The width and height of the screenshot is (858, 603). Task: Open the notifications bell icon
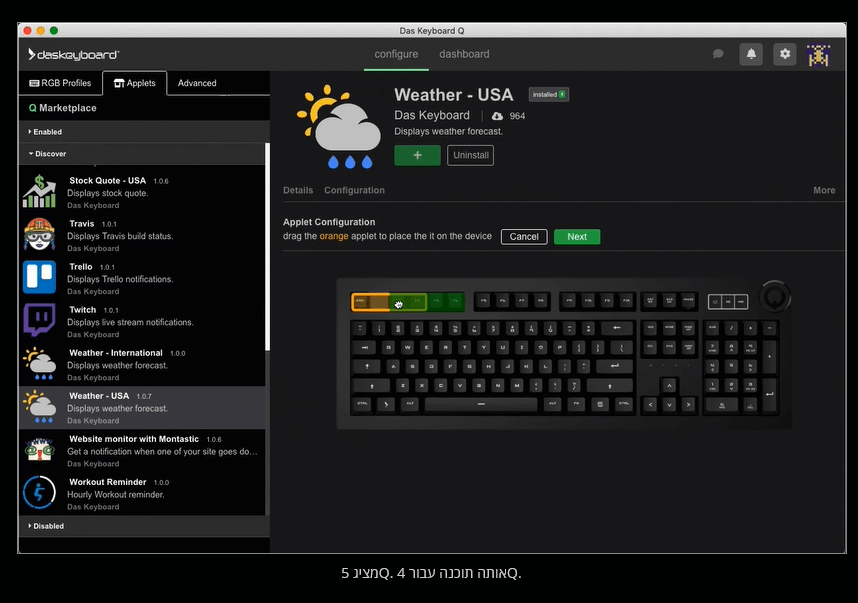[x=751, y=54]
